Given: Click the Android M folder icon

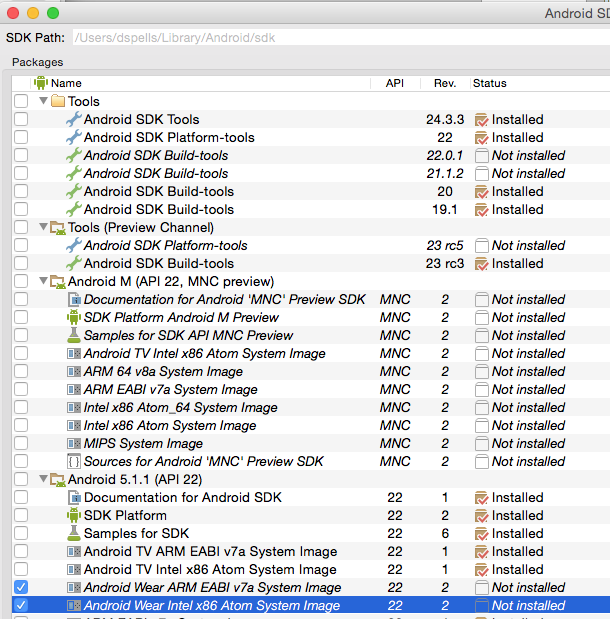Looking at the screenshot, I should point(58,281).
